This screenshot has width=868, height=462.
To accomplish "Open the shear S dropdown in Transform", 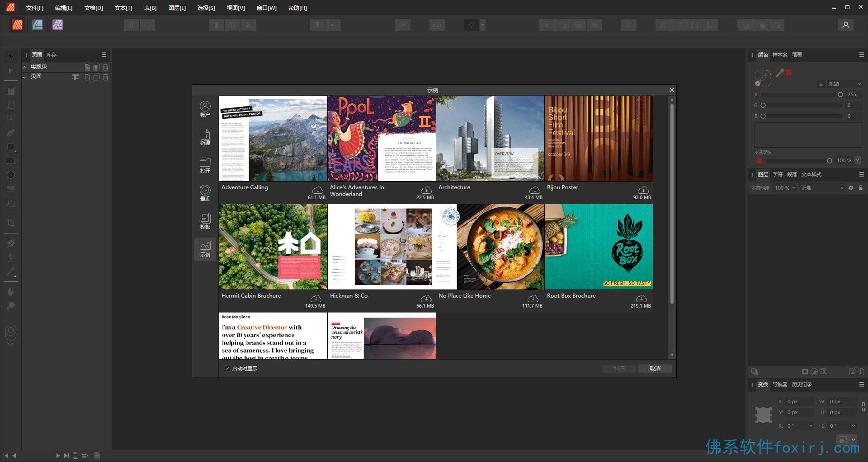I will [853, 426].
